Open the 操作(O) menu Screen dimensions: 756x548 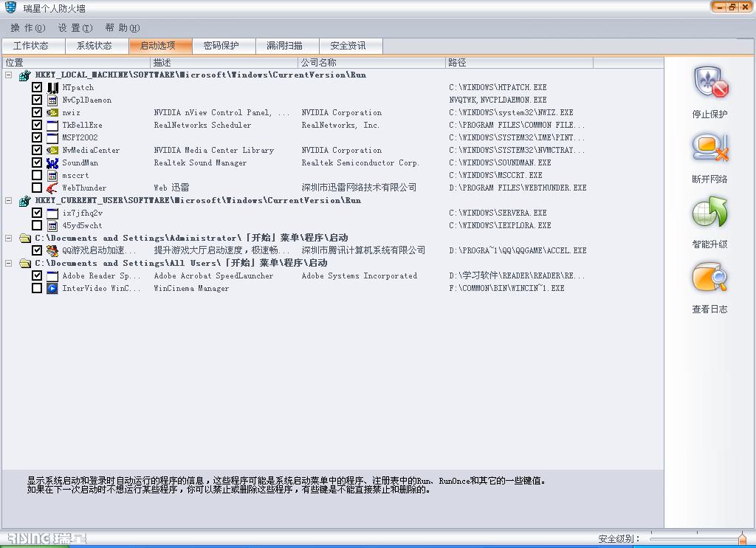tap(28, 28)
